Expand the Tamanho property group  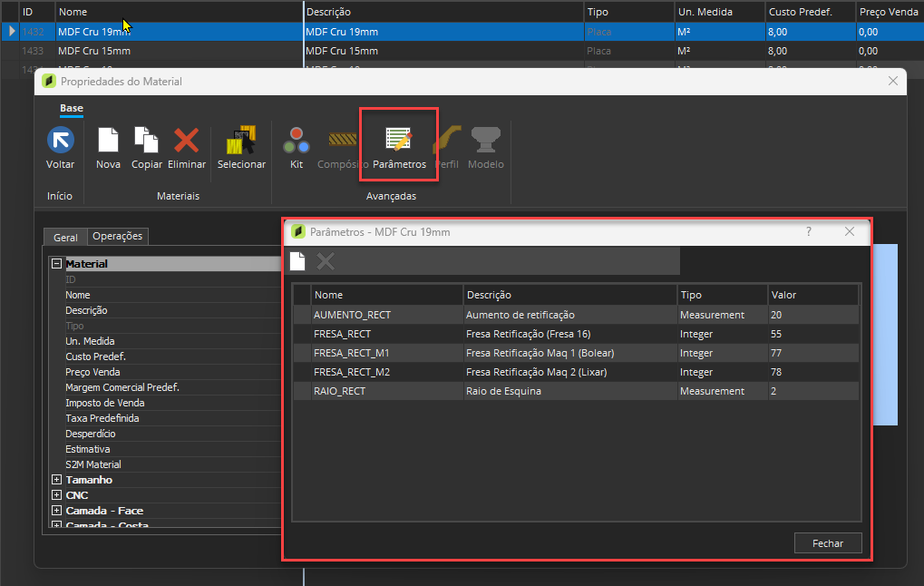coord(56,480)
